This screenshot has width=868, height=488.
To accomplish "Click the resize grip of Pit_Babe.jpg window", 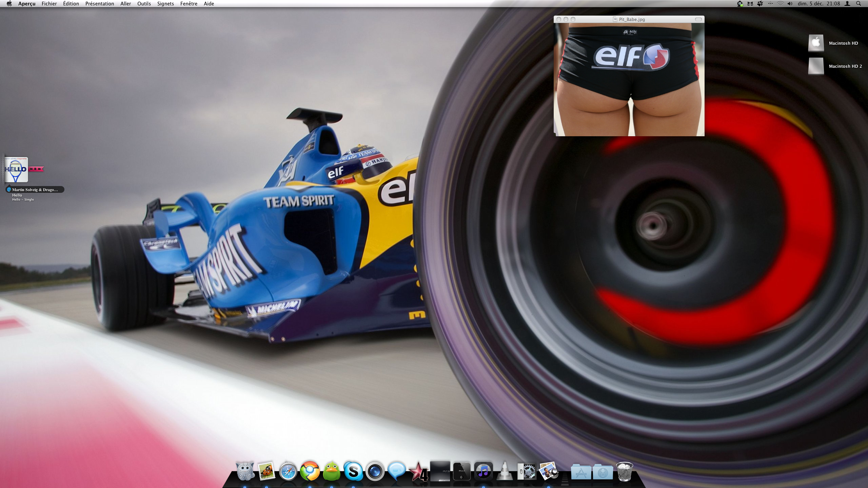I will [702, 134].
